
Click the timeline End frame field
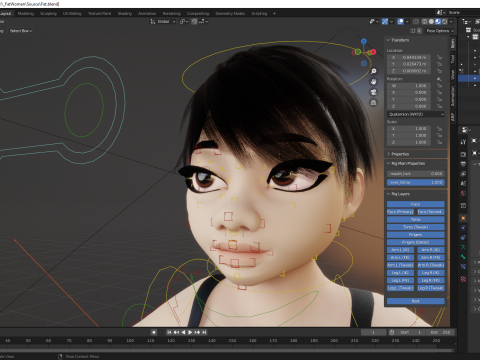[441, 332]
